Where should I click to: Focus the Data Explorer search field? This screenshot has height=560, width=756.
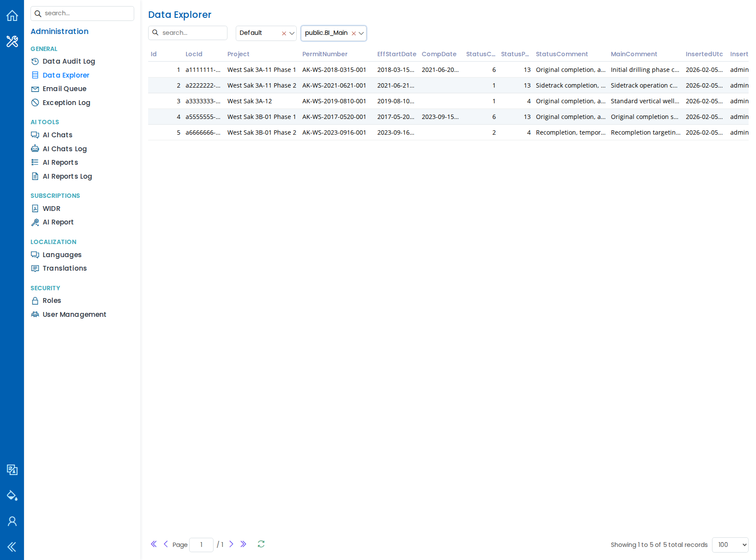188,33
